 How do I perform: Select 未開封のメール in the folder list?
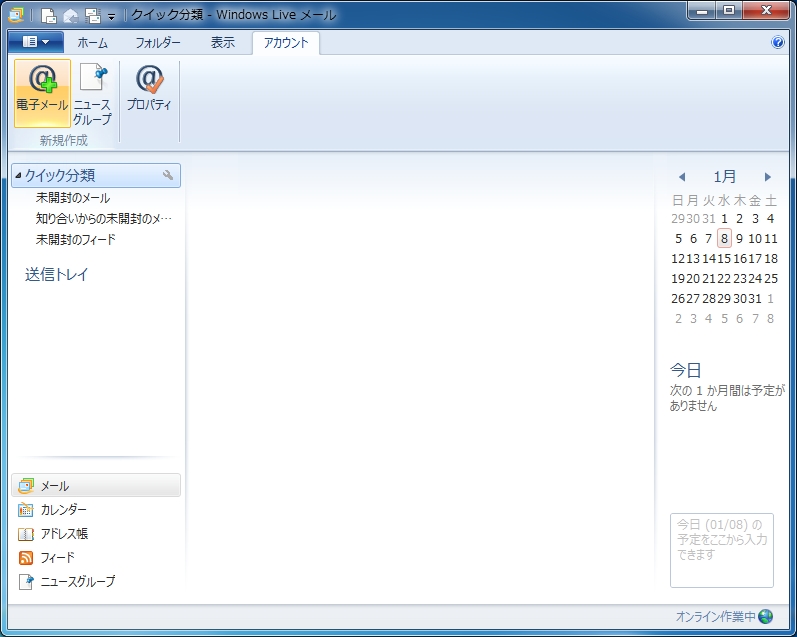[73, 198]
